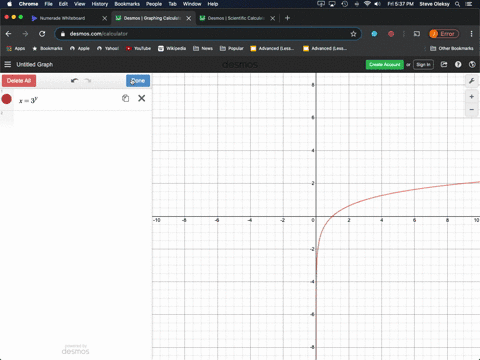Undo the last expression edit
The height and width of the screenshot is (360, 480).
(74, 81)
